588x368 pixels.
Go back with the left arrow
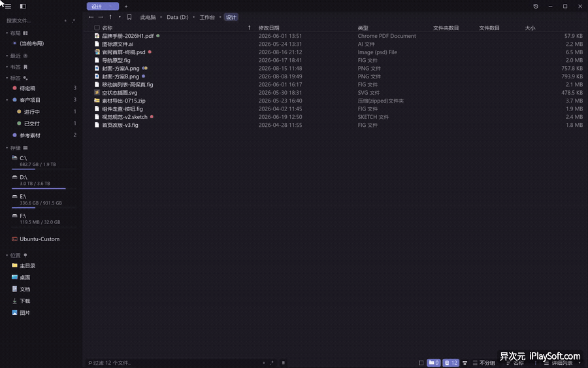pyautogui.click(x=91, y=17)
